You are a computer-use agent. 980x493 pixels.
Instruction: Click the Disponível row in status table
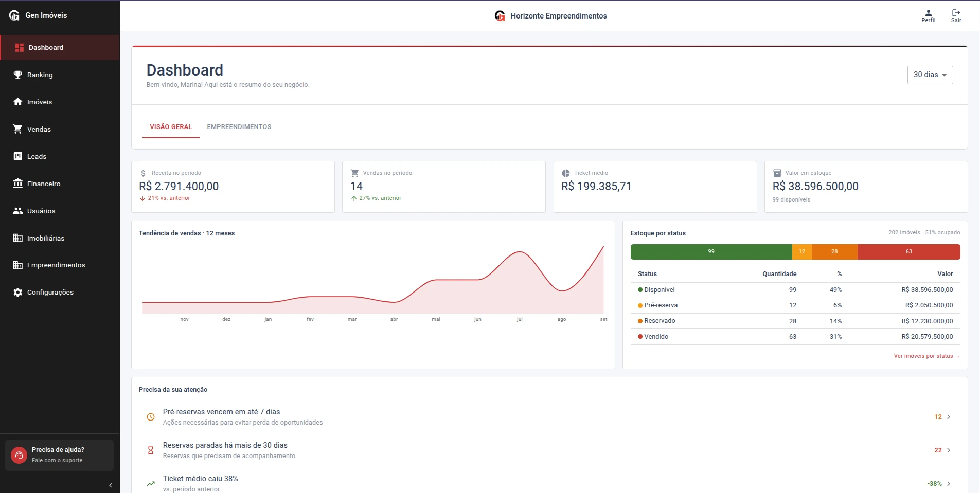[795, 290]
